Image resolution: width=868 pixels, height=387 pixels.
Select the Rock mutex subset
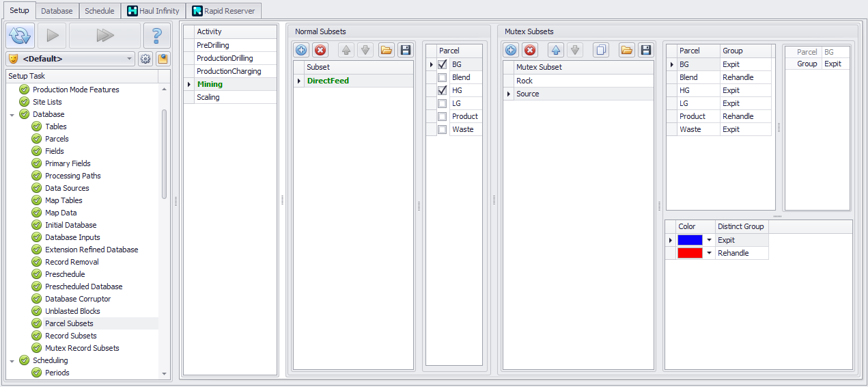(x=578, y=81)
